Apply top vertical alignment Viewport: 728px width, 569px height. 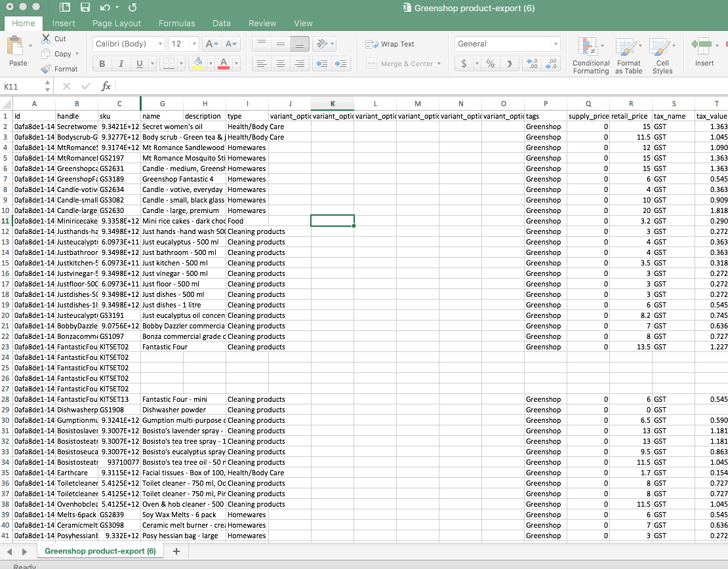(x=262, y=44)
